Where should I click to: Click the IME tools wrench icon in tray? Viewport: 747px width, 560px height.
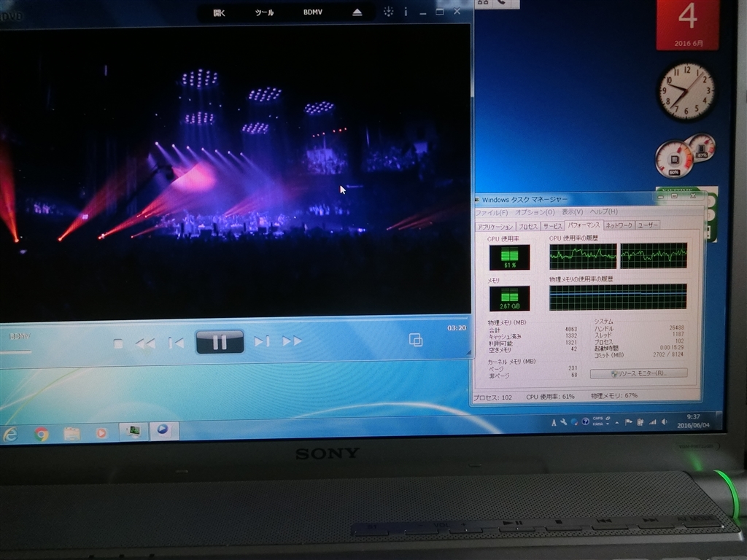564,422
